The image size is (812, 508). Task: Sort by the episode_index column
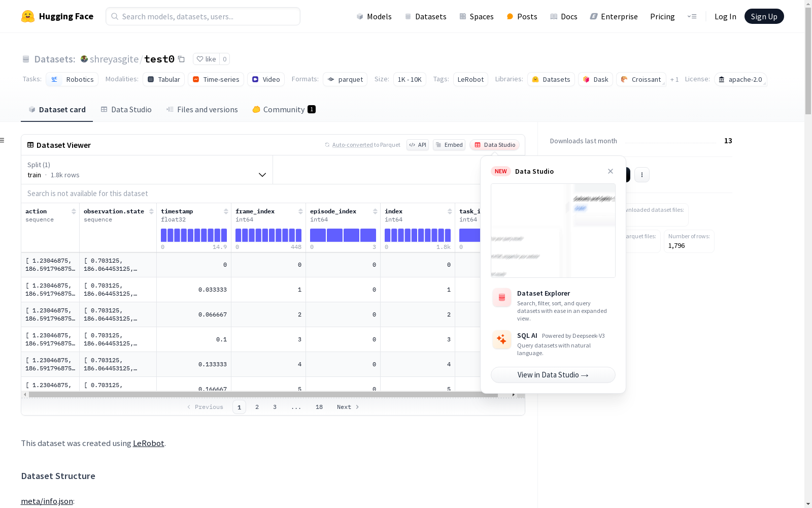coord(376,211)
